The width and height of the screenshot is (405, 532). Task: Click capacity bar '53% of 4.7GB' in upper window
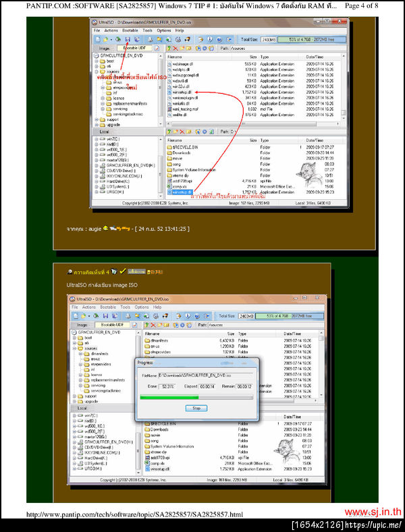tap(311, 39)
